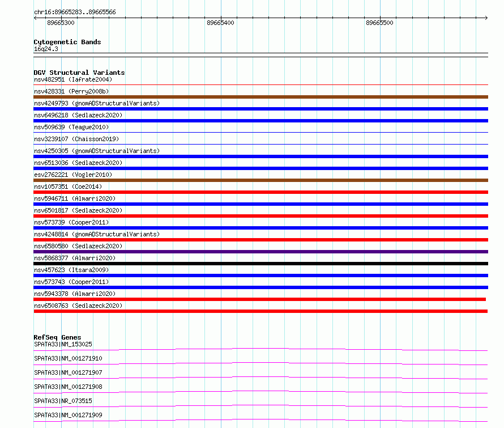Open variant nsv3239107 (Chaisson2019) label
Viewport: 504px width, 428px height.
(x=76, y=139)
